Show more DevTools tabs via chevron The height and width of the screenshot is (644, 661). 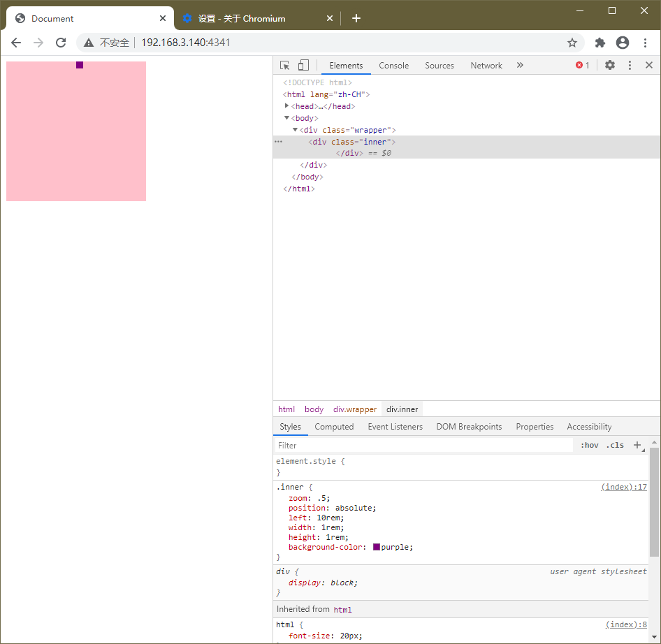coord(520,65)
